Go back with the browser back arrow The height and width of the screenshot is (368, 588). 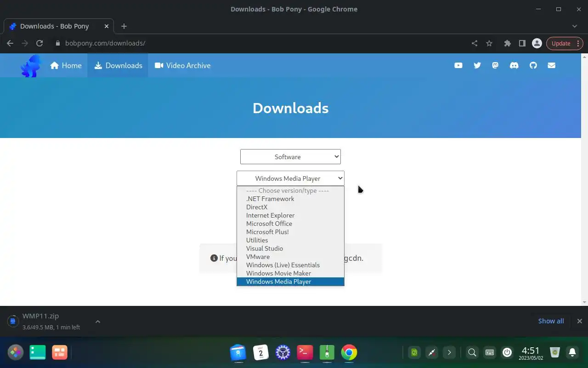[10, 43]
